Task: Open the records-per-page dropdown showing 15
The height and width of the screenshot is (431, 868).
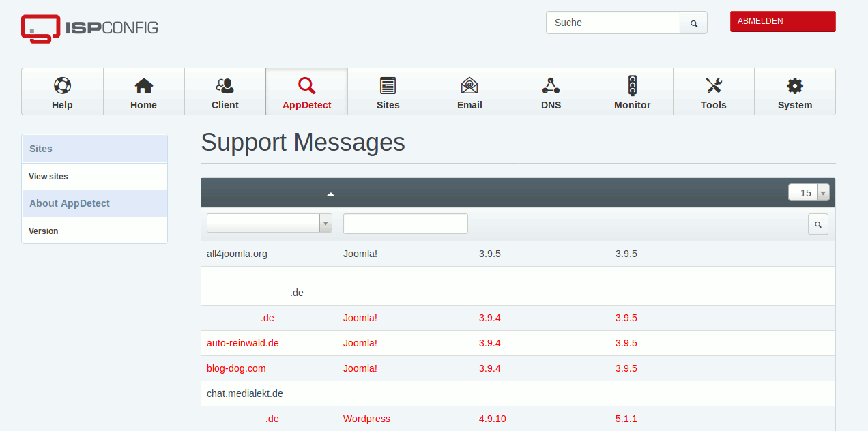Action: [809, 193]
